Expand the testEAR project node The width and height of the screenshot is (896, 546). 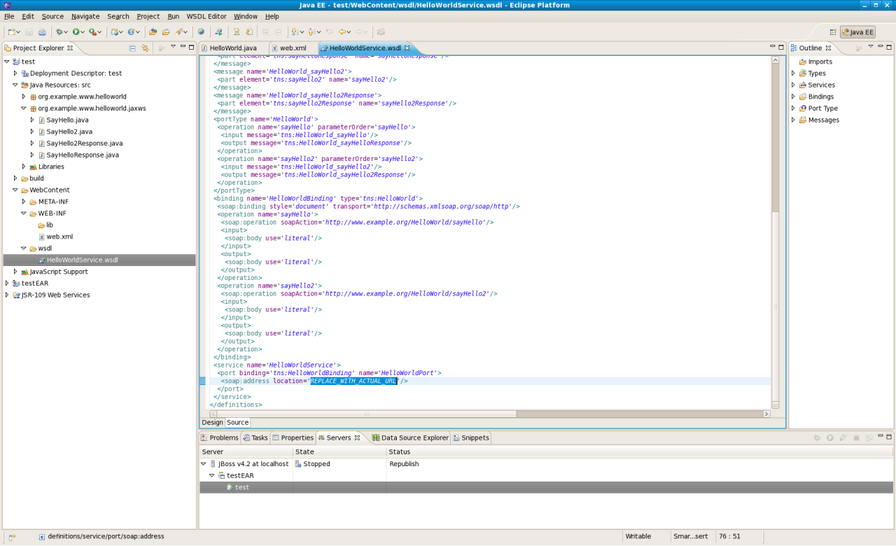7,283
